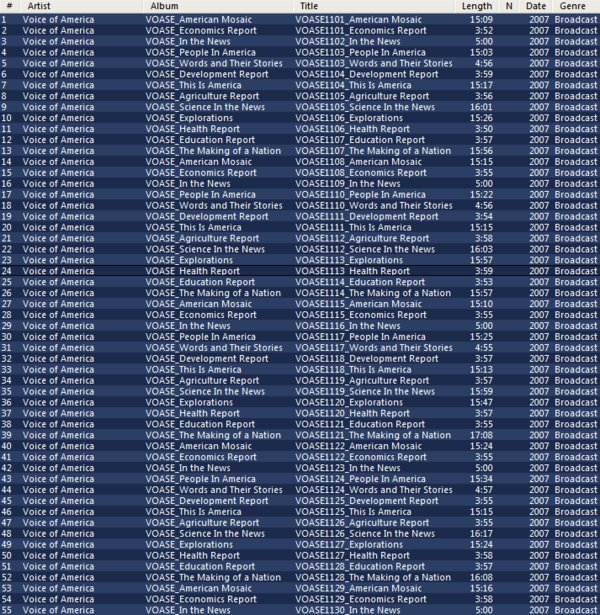600x615 pixels.
Task: Sort by the Title column header
Action: [309, 6]
